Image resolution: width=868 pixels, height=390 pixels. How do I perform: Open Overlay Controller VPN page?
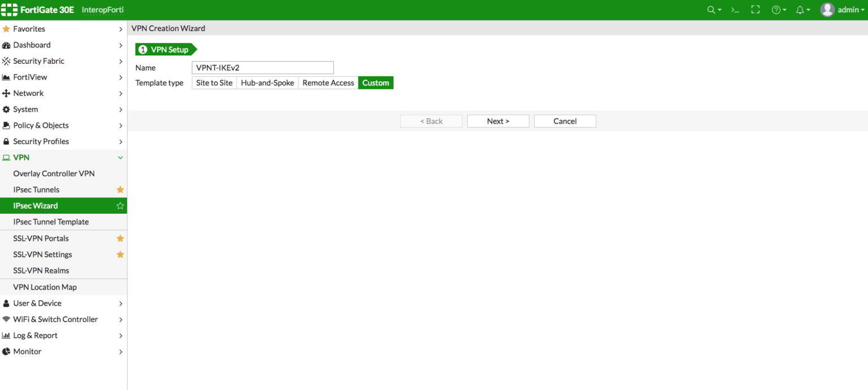point(54,174)
